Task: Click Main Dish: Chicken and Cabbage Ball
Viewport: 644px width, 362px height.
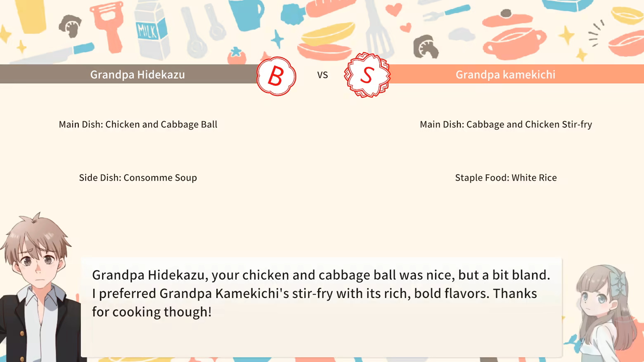Action: point(138,124)
